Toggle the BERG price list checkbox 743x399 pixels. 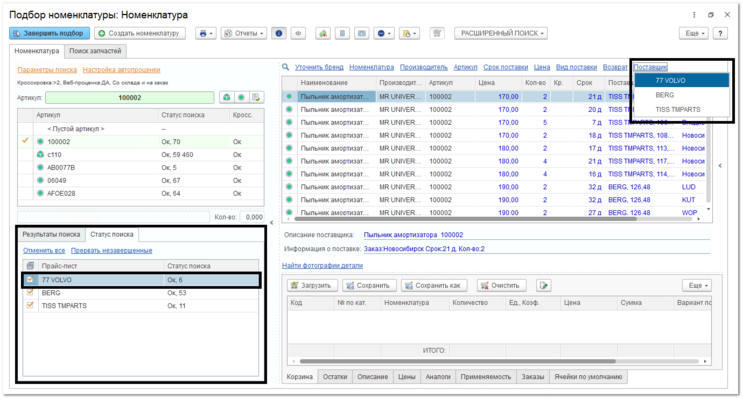point(30,292)
